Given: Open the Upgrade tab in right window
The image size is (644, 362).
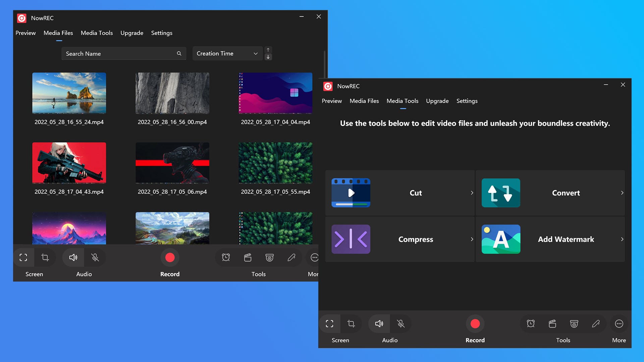Looking at the screenshot, I should point(437,101).
